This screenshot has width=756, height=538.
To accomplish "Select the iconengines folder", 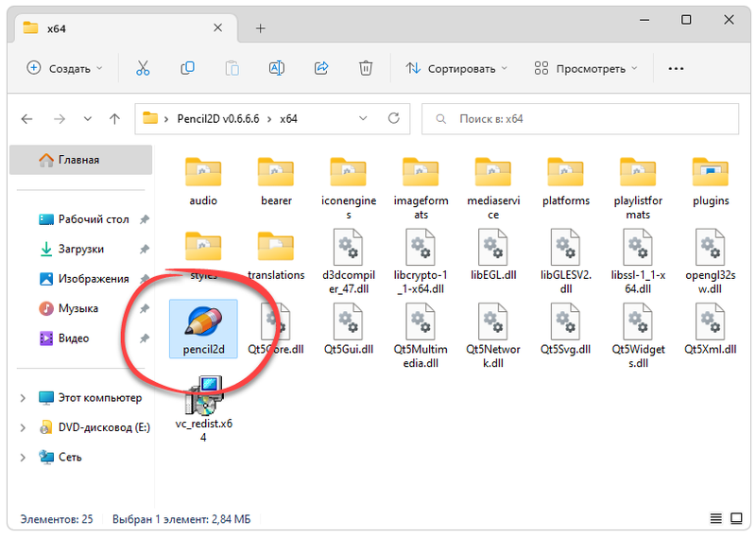I will (x=349, y=188).
